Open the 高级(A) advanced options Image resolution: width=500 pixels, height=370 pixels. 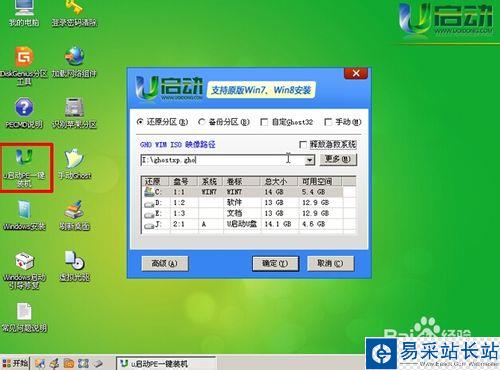tap(165, 264)
